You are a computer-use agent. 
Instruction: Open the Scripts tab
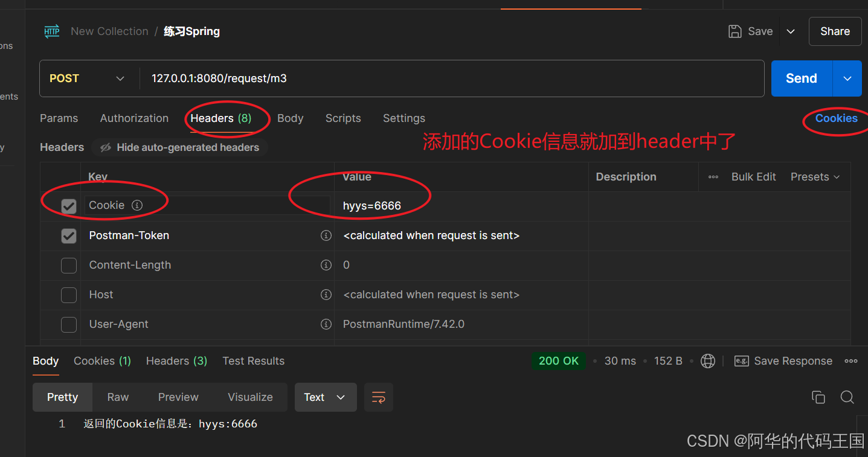[343, 118]
